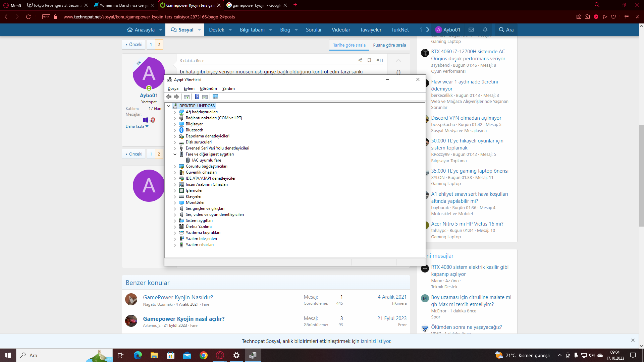Image resolution: width=644 pixels, height=362 pixels.
Task: Select İAC uyumlu fare in the device tree
Action: click(206, 160)
